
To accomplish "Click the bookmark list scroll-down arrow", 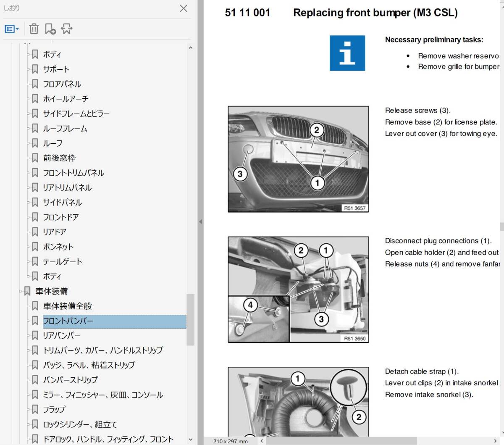I will [x=190, y=439].
